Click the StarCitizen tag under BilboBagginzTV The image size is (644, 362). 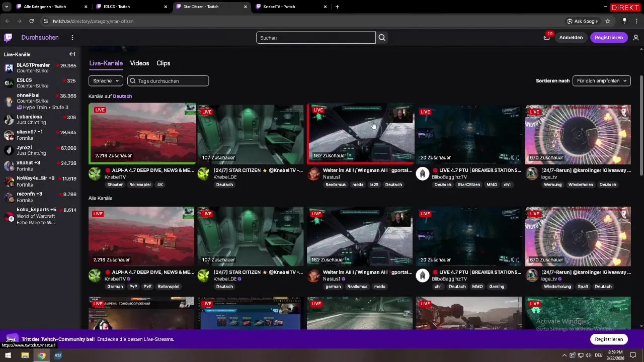point(469,185)
